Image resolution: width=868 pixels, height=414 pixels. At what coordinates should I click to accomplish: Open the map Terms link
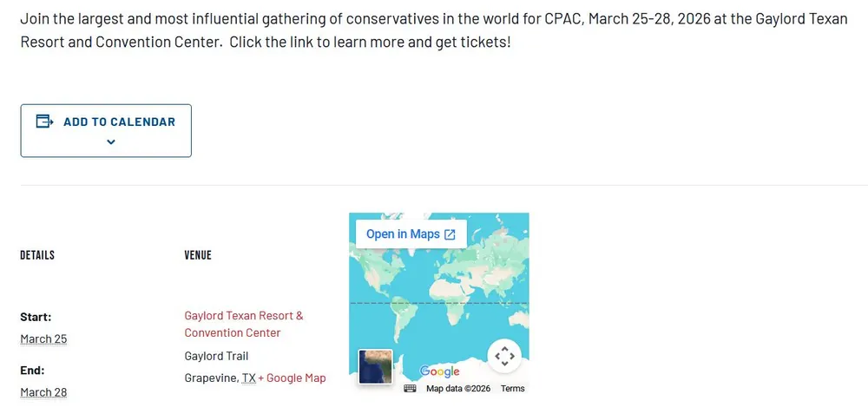(x=512, y=389)
